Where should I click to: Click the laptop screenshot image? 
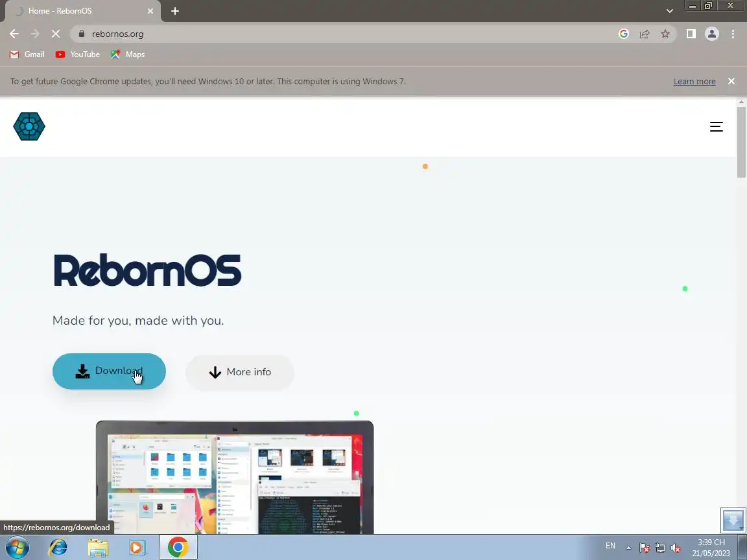[235, 477]
